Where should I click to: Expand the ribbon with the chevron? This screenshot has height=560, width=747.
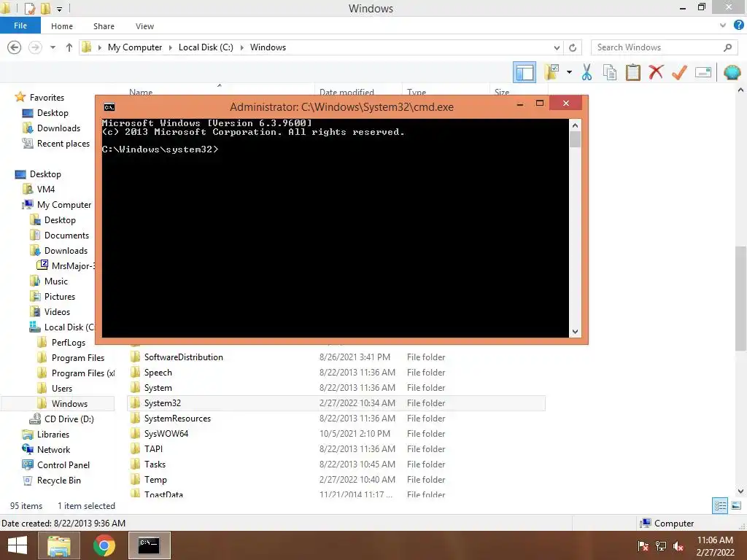tap(723, 26)
